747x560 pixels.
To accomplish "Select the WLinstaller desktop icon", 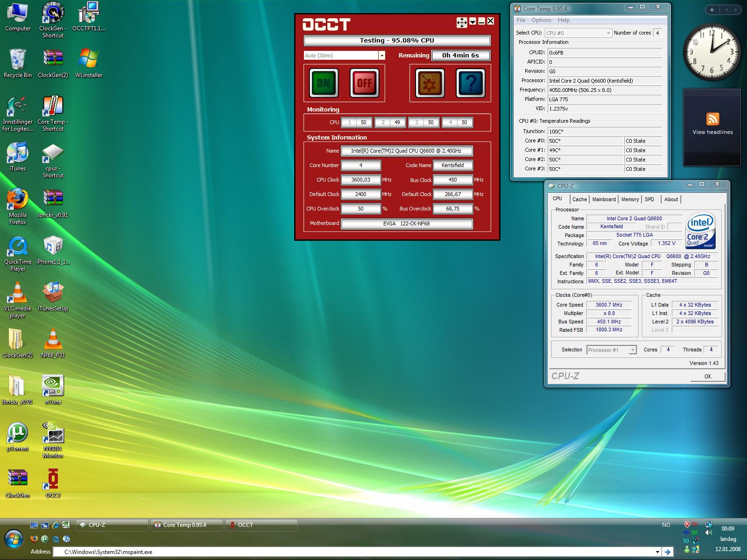I will [89, 63].
